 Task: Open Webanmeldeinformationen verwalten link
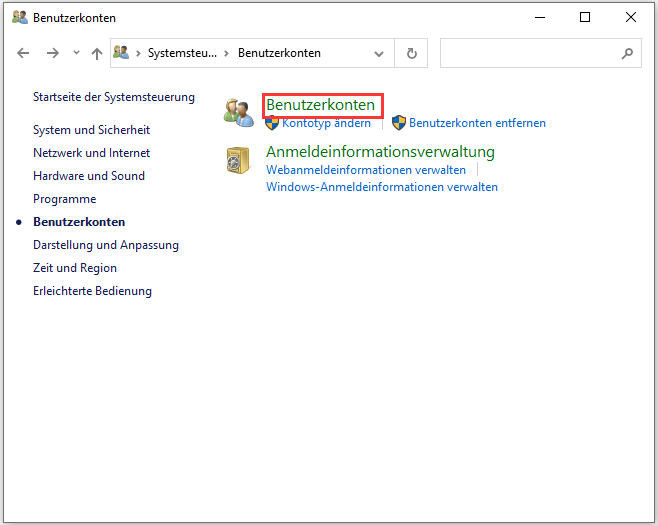pyautogui.click(x=366, y=170)
